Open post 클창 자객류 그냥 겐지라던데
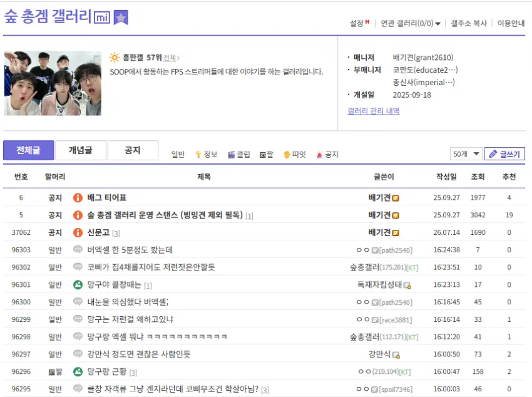 point(173,388)
